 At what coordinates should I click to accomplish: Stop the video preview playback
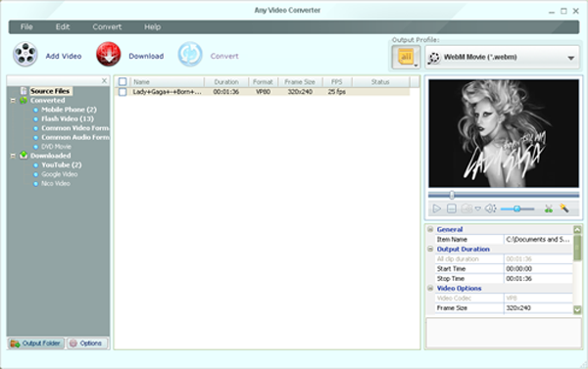tap(452, 208)
